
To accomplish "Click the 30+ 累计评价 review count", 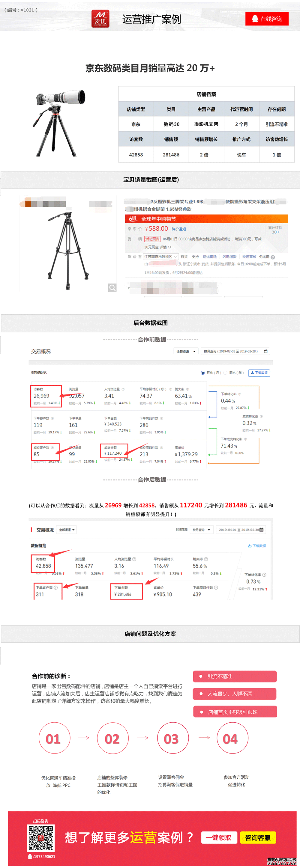I will coord(275,232).
